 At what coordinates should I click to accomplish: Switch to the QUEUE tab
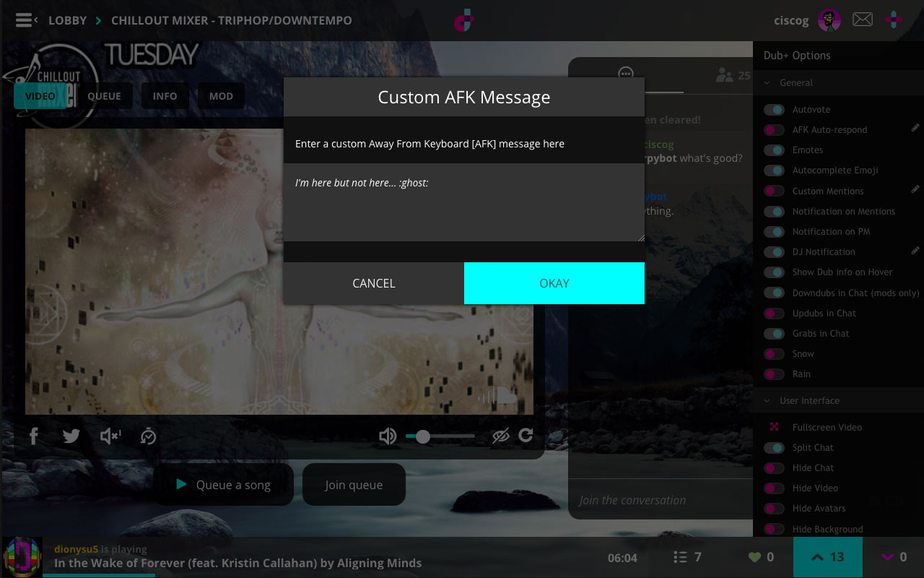pos(105,96)
